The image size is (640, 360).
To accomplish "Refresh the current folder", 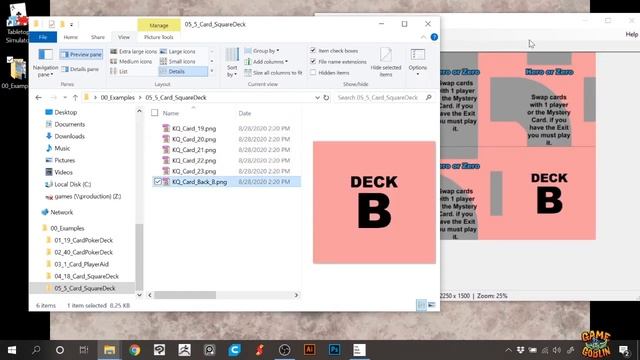I will (326, 98).
